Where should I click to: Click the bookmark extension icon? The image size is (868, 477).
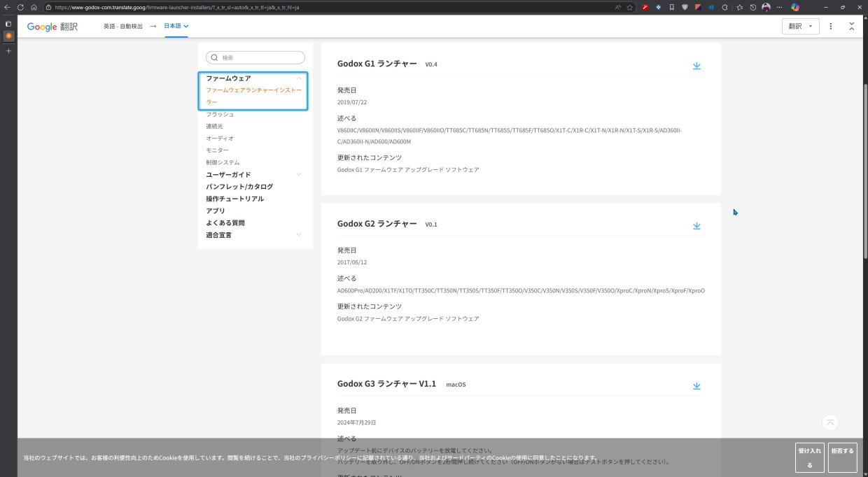671,7
